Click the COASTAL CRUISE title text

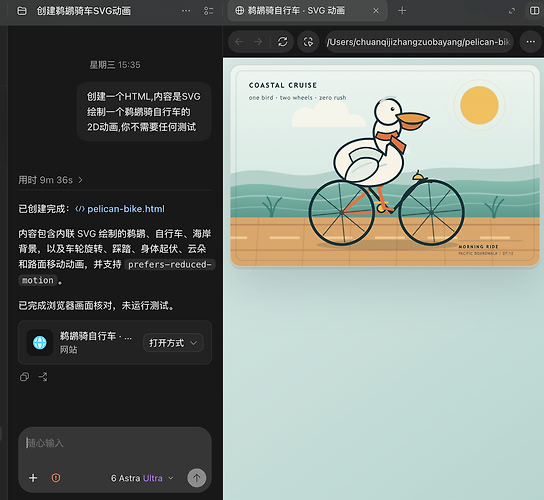pyautogui.click(x=283, y=85)
